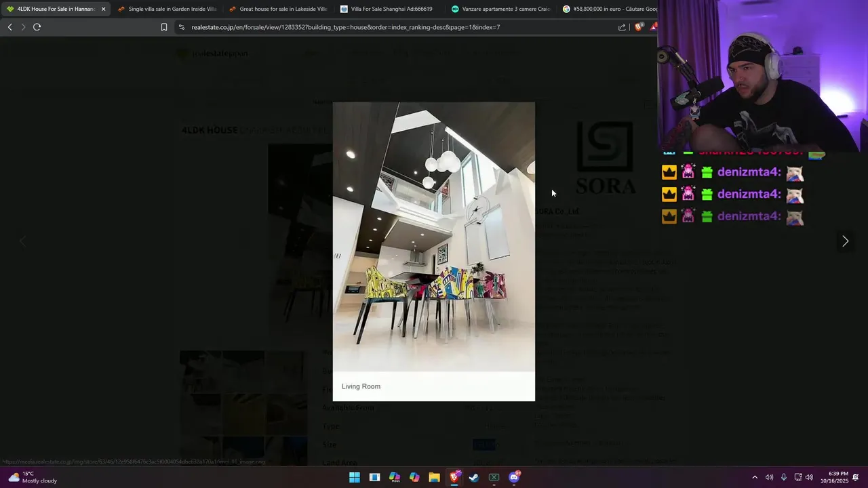The width and height of the screenshot is (868, 488).
Task: Launch Microsoft 365 app from taskbar
Action: coord(395,477)
